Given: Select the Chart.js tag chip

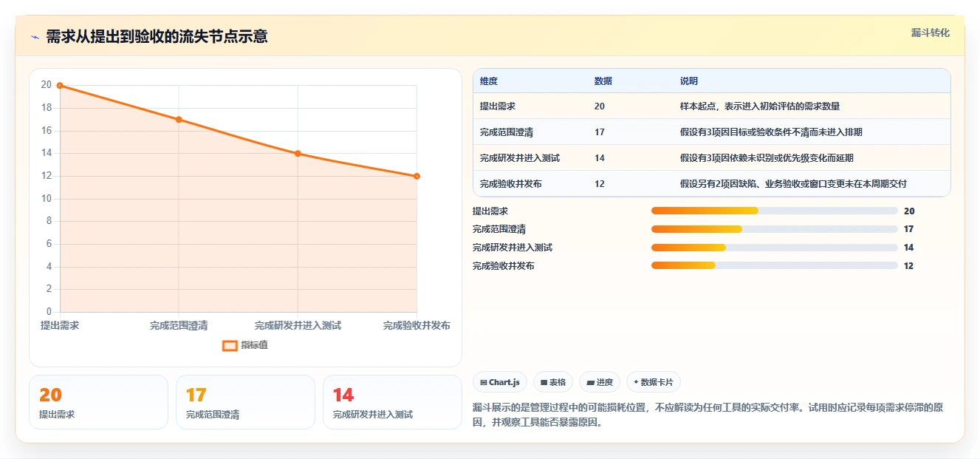Looking at the screenshot, I should (500, 382).
